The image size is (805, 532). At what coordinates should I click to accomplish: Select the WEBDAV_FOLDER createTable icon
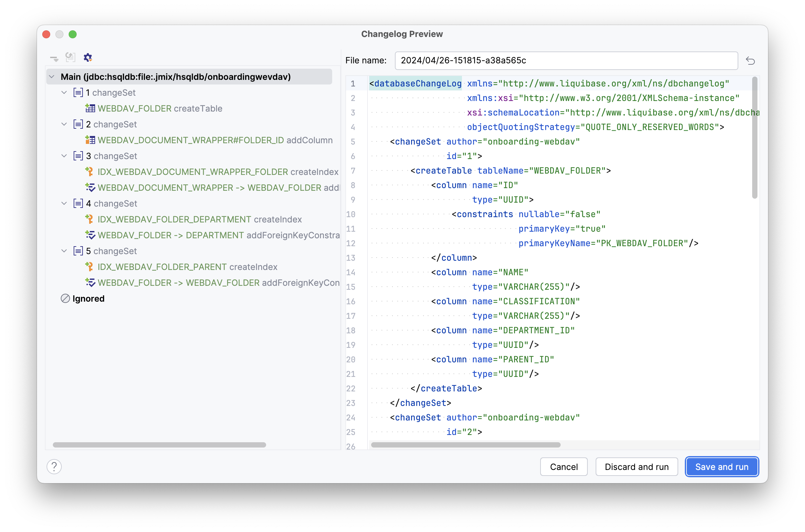pyautogui.click(x=90, y=108)
